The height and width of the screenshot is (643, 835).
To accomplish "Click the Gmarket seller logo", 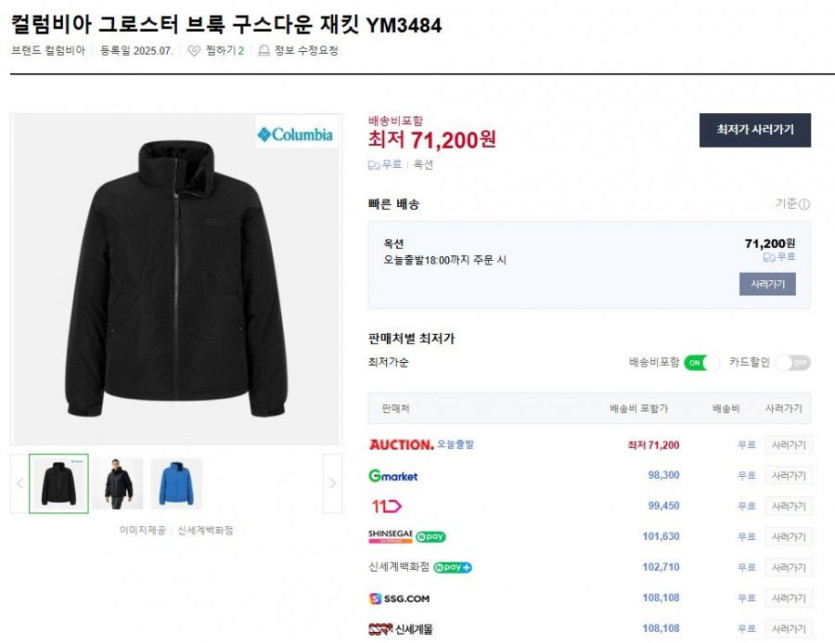I will 393,476.
